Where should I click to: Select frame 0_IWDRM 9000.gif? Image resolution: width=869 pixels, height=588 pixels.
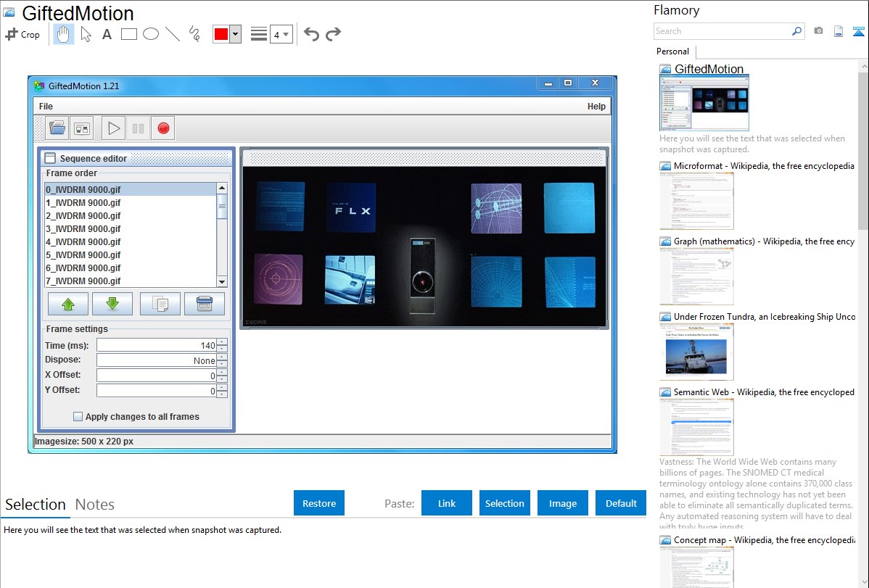[131, 189]
